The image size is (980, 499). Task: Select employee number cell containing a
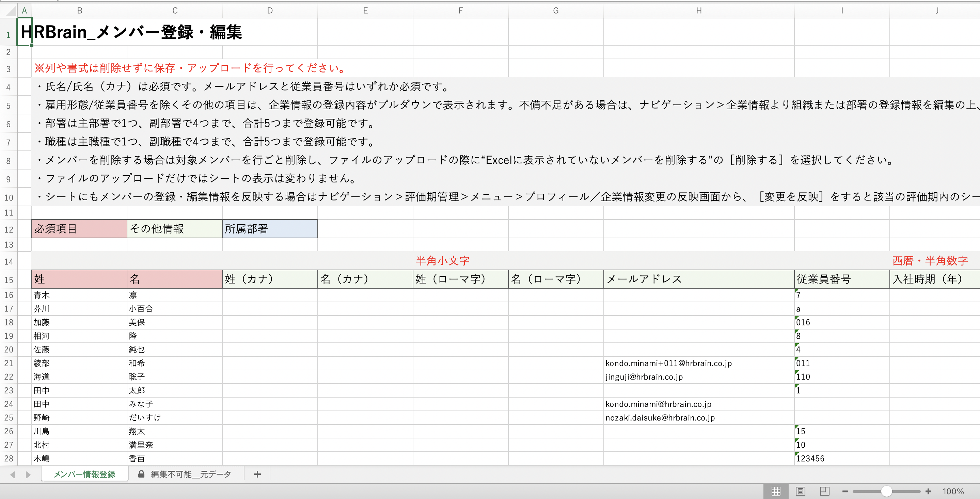(x=842, y=309)
